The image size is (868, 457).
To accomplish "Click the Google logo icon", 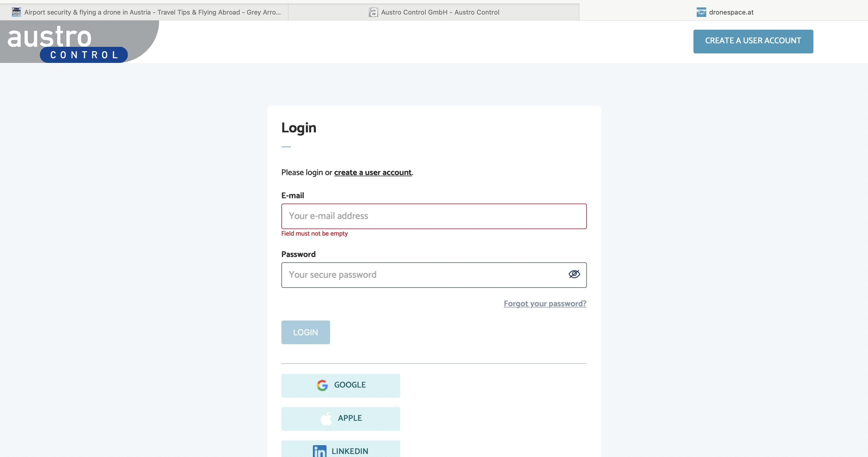I will click(x=322, y=385).
